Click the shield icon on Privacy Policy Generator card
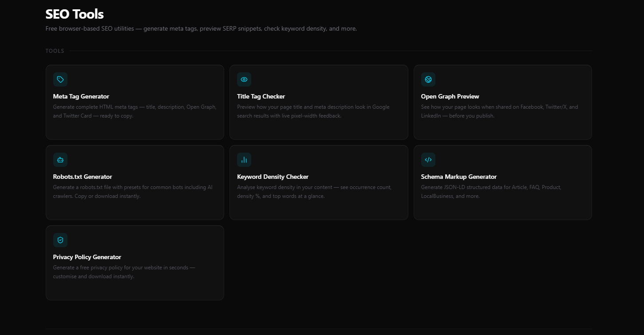The image size is (644, 335). point(60,240)
